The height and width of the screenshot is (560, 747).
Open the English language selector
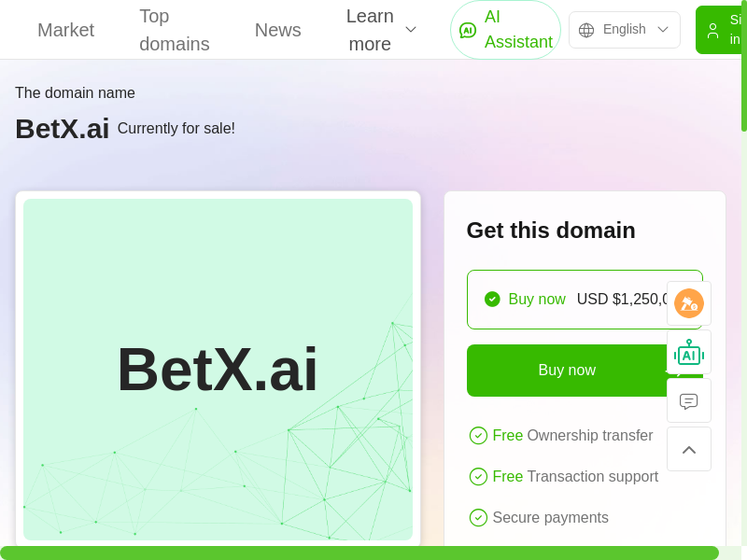624,30
